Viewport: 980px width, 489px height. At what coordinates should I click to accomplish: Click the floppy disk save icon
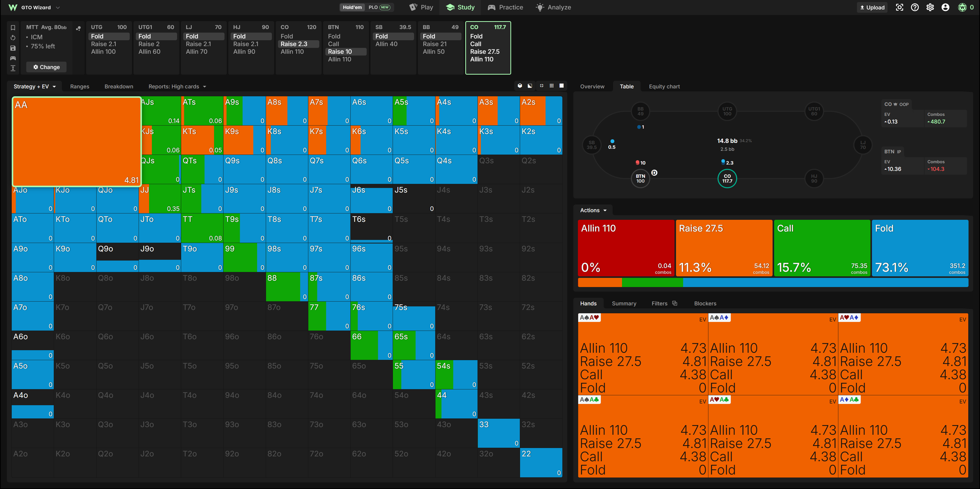pos(13,48)
